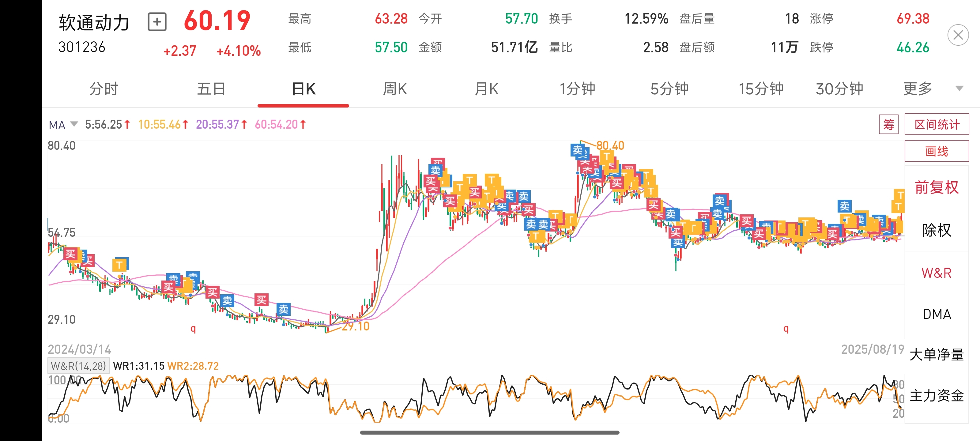Screen dimensions: 980x441
Task: Click the end date 2025/08/19
Action: point(872,349)
